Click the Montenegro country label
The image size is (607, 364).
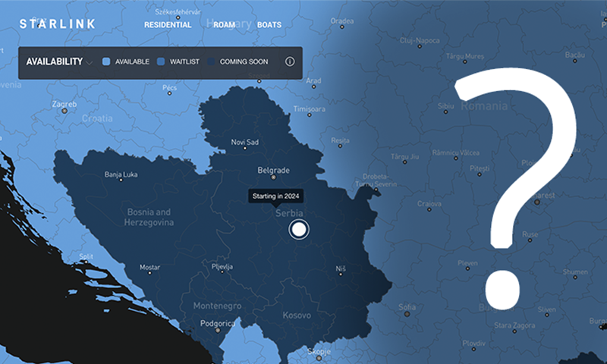(217, 306)
